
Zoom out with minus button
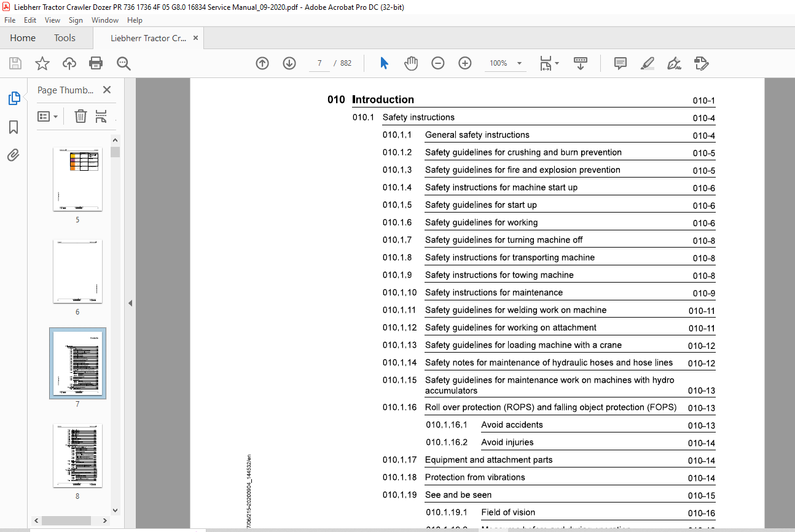pos(438,63)
